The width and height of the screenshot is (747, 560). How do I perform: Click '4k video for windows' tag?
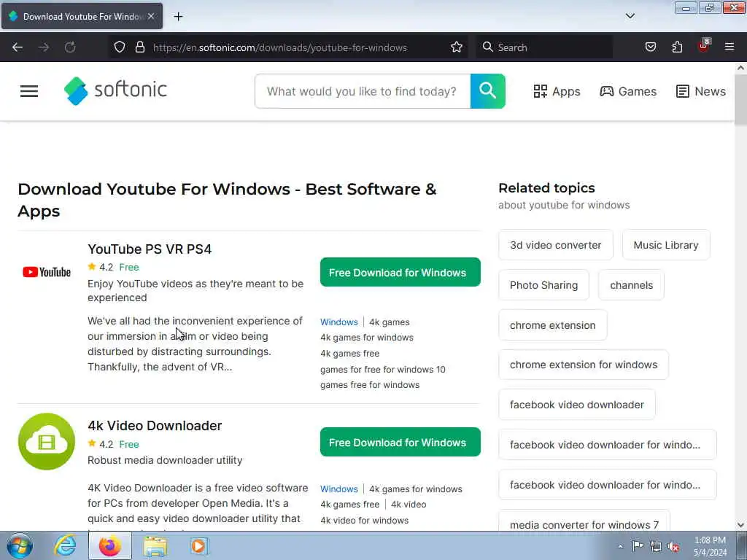click(365, 521)
